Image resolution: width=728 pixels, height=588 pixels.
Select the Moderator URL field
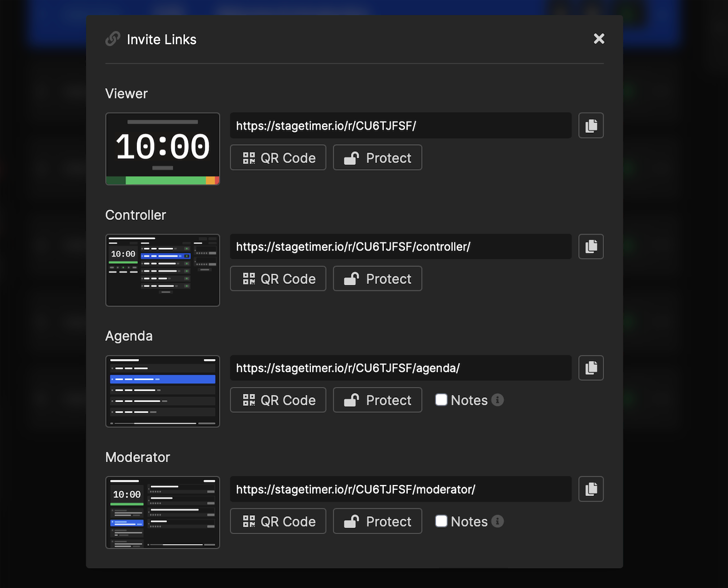pos(401,489)
